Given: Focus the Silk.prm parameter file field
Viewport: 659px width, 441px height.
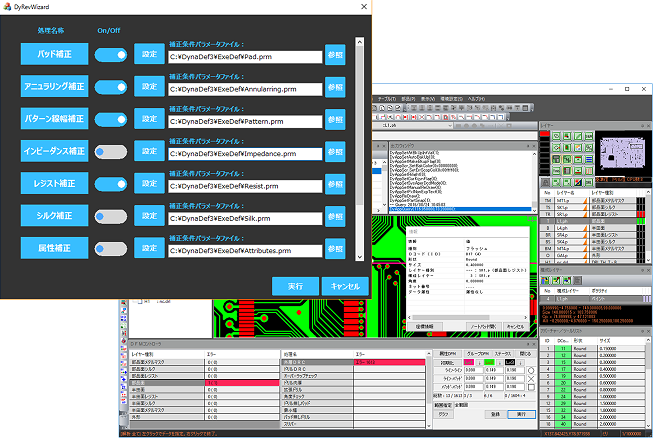Looking at the screenshot, I should click(x=243, y=219).
